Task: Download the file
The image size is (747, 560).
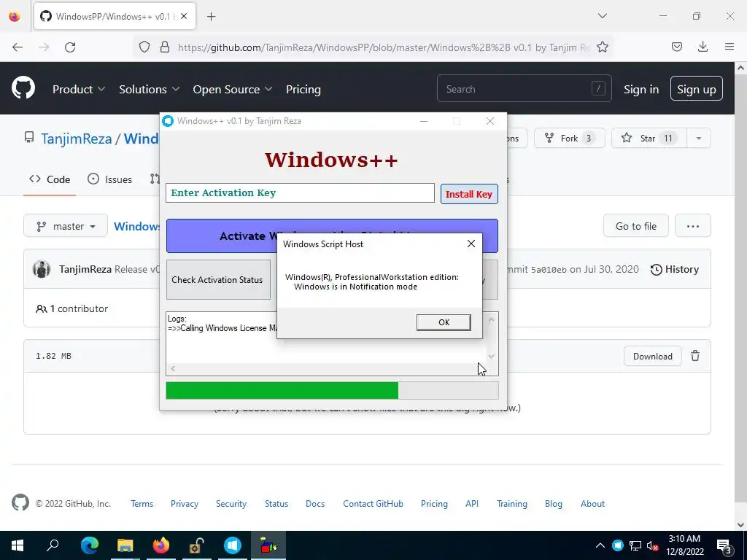Action: click(x=652, y=356)
